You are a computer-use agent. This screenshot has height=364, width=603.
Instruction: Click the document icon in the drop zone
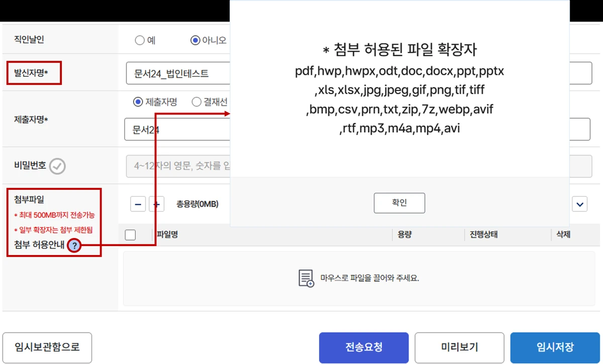coord(306,278)
